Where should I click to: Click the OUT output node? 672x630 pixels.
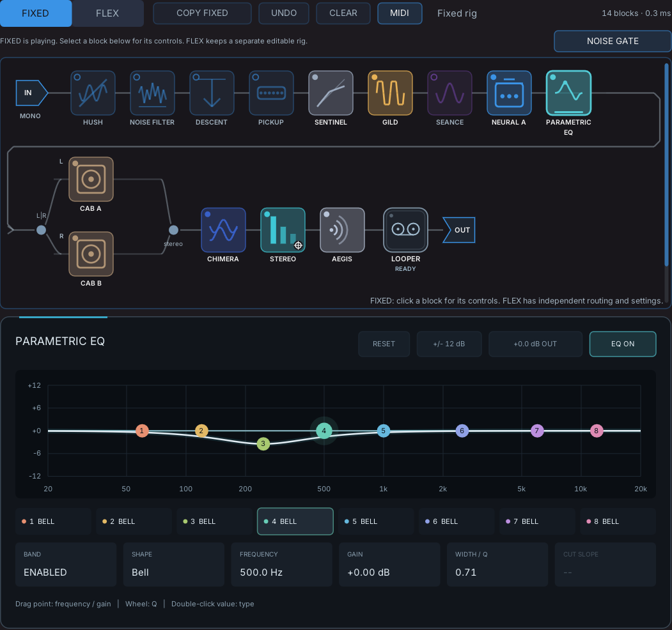459,230
